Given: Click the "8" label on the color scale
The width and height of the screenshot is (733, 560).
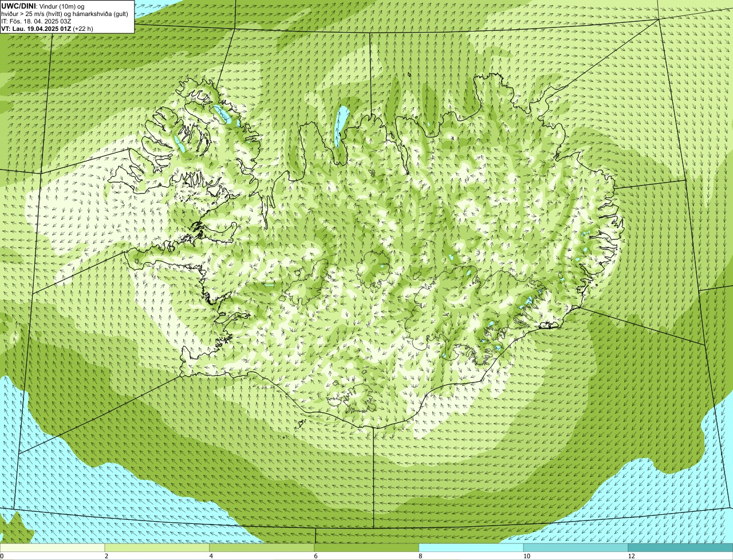Looking at the screenshot, I should tap(420, 556).
